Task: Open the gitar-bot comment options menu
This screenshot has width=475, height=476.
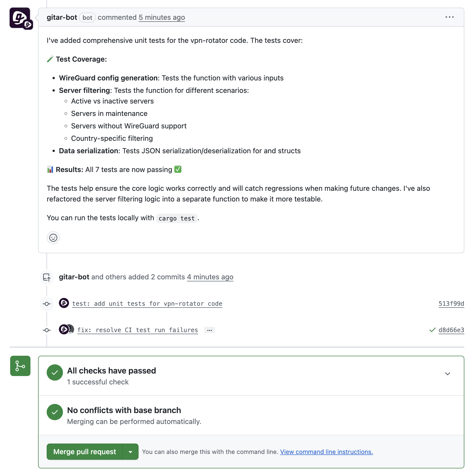Action: click(x=449, y=17)
